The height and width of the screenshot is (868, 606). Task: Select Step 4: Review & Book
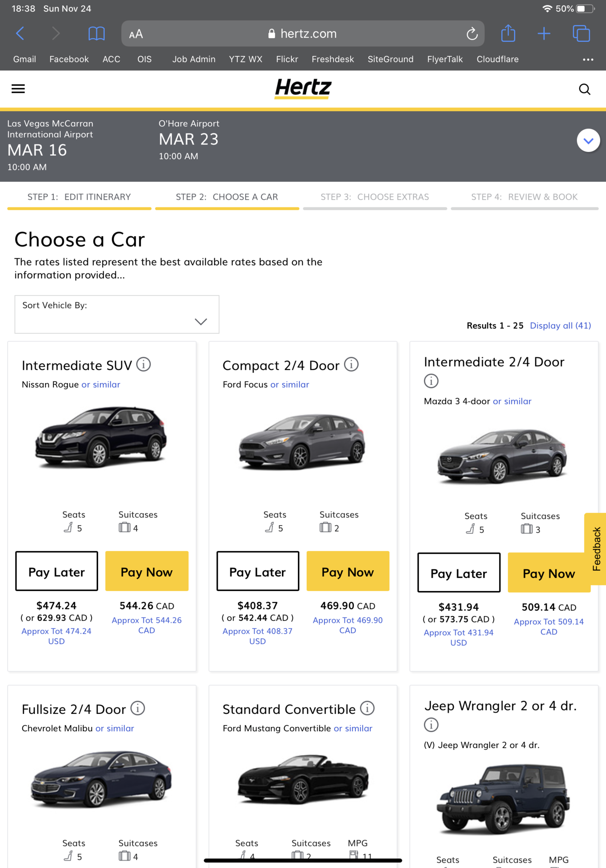524,197
